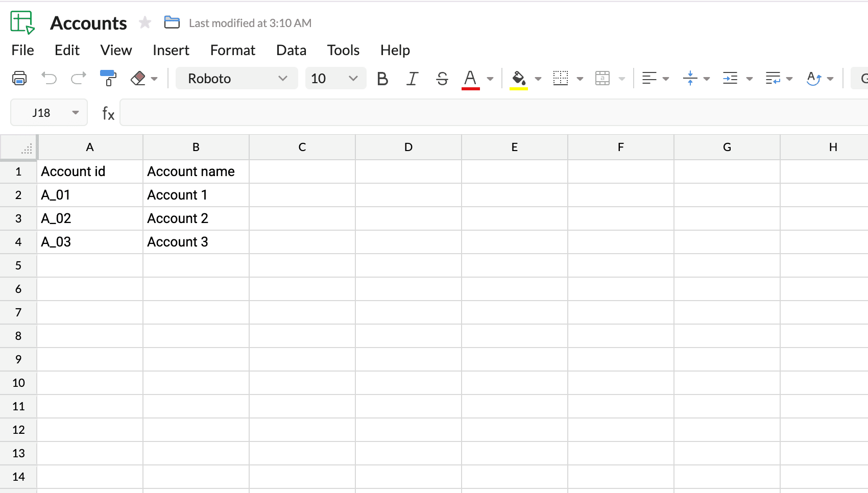
Task: Toggle Bold formatting
Action: coord(382,79)
